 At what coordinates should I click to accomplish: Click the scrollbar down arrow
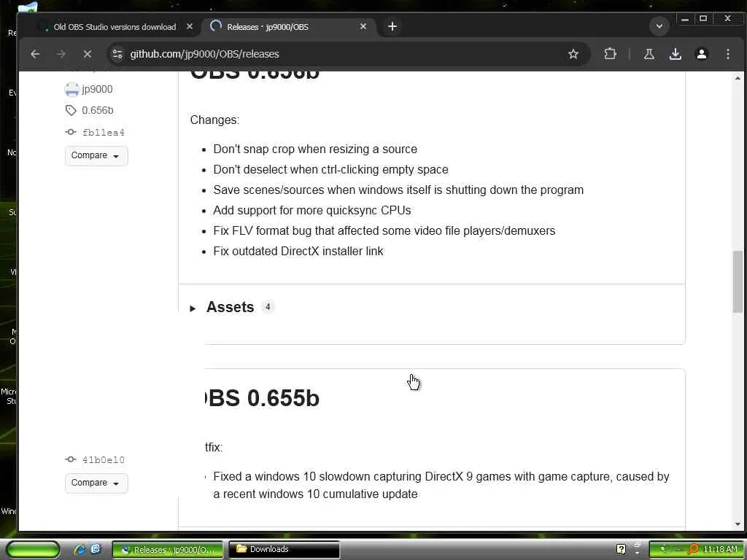point(738,524)
